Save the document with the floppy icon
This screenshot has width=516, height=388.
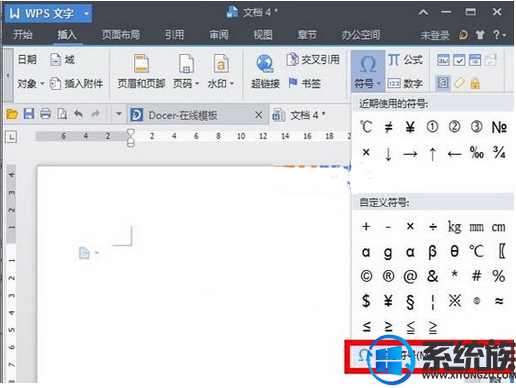tap(29, 114)
